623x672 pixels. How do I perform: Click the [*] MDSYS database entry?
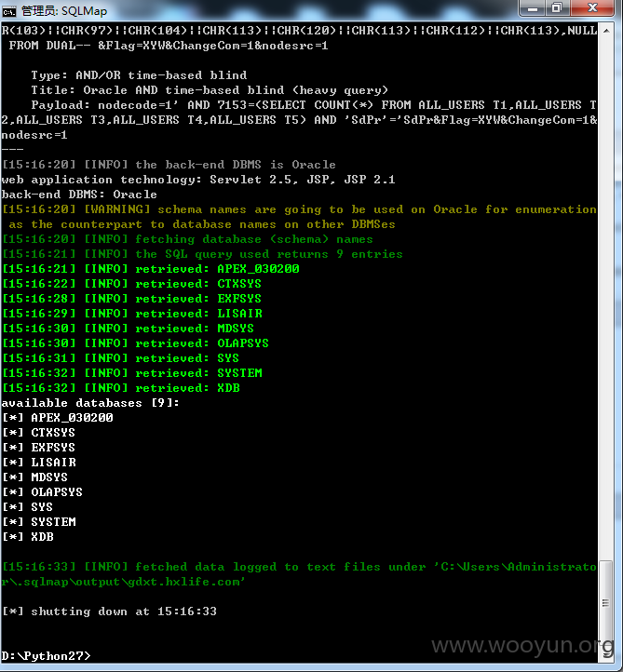click(x=34, y=477)
